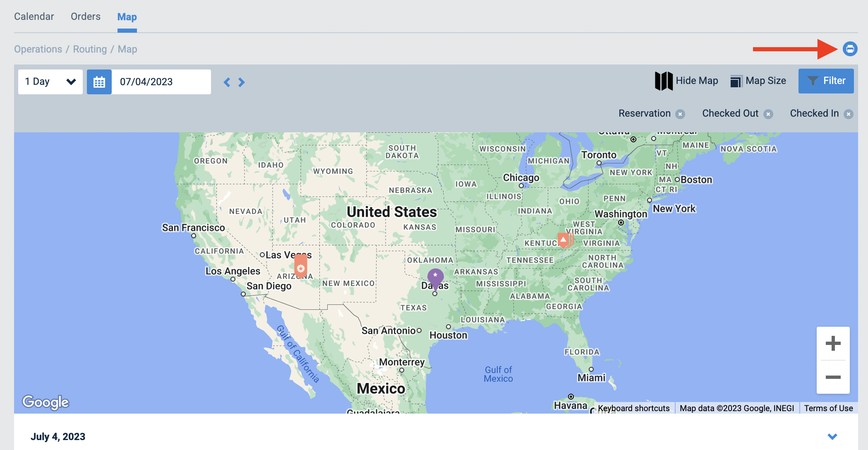This screenshot has height=450, width=868.
Task: Remove the Reservation filter chip
Action: (681, 114)
